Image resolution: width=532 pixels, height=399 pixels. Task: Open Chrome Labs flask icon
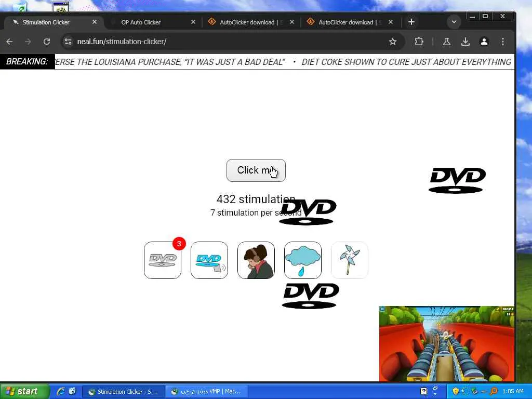point(446,42)
